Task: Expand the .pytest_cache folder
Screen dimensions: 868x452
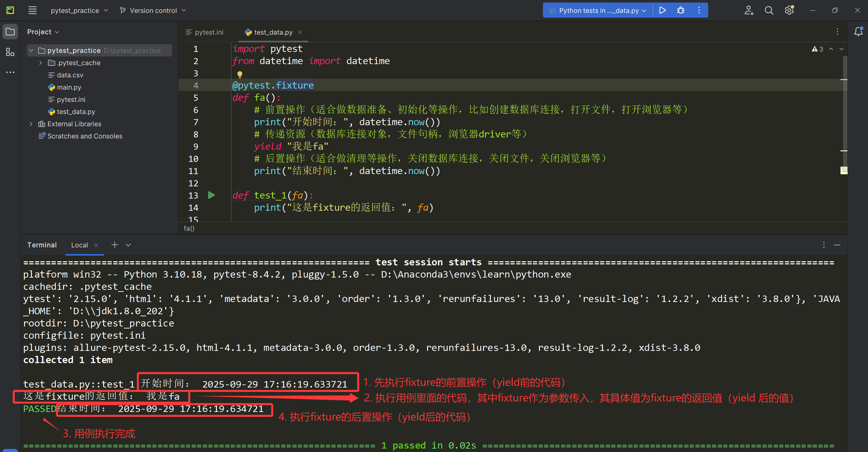Action: [41, 63]
